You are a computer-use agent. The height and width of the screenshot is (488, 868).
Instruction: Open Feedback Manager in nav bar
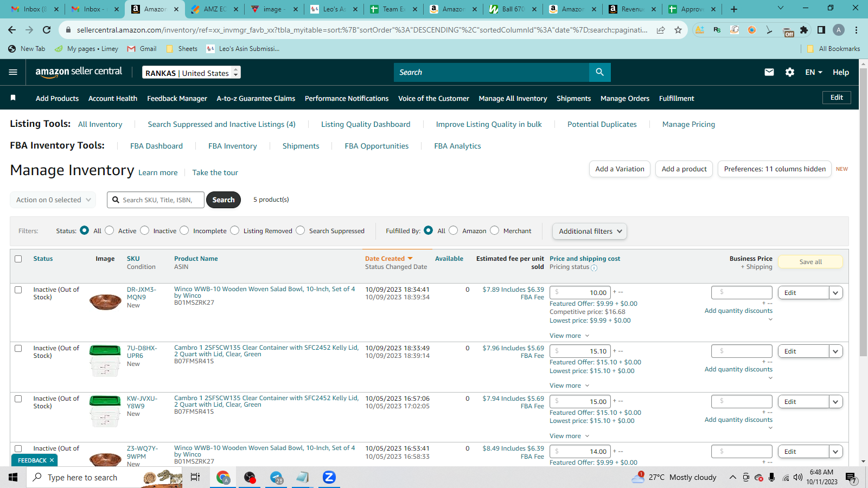(x=177, y=98)
